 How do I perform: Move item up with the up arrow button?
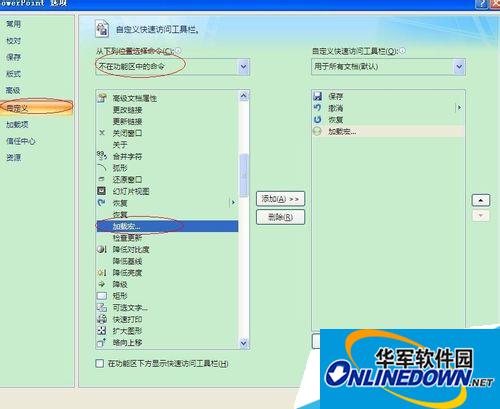point(481,200)
